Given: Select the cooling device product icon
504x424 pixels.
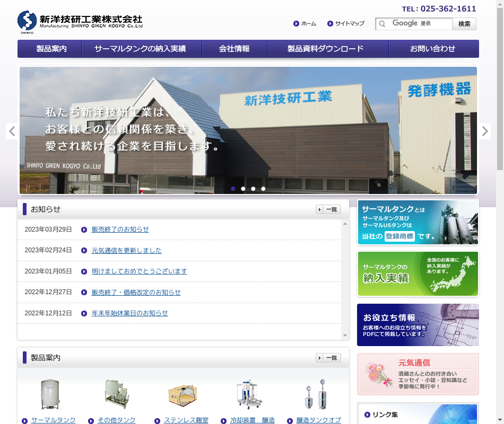Looking at the screenshot, I should click(249, 394).
